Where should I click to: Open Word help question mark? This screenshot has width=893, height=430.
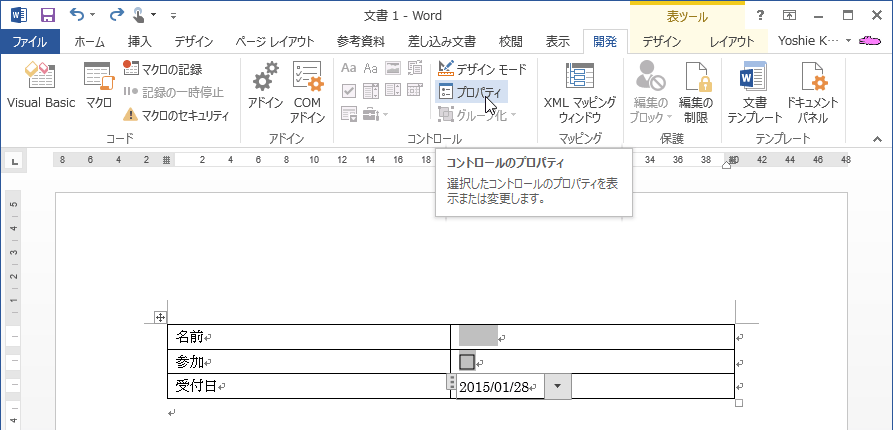pyautogui.click(x=760, y=15)
